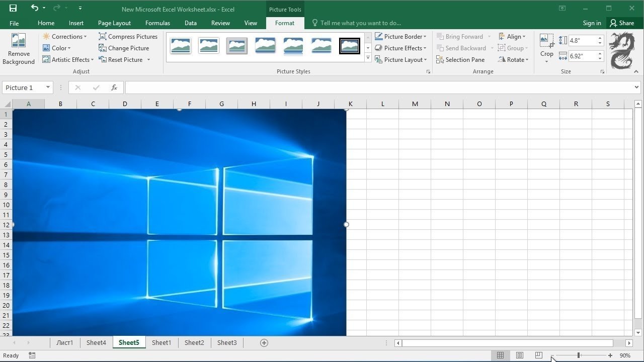Switch to the Page Layout tab
Screen dimensions: 644x362
(114, 23)
